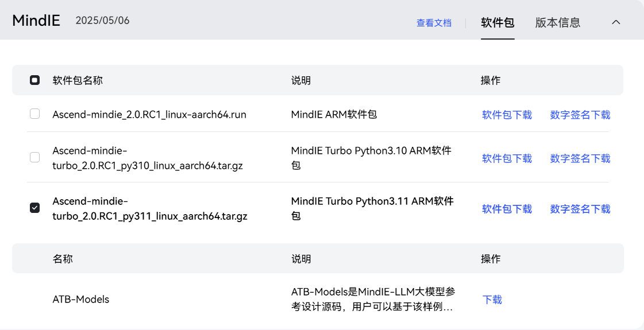
Task: Click the 2025/05/06 release date
Action: click(x=102, y=21)
